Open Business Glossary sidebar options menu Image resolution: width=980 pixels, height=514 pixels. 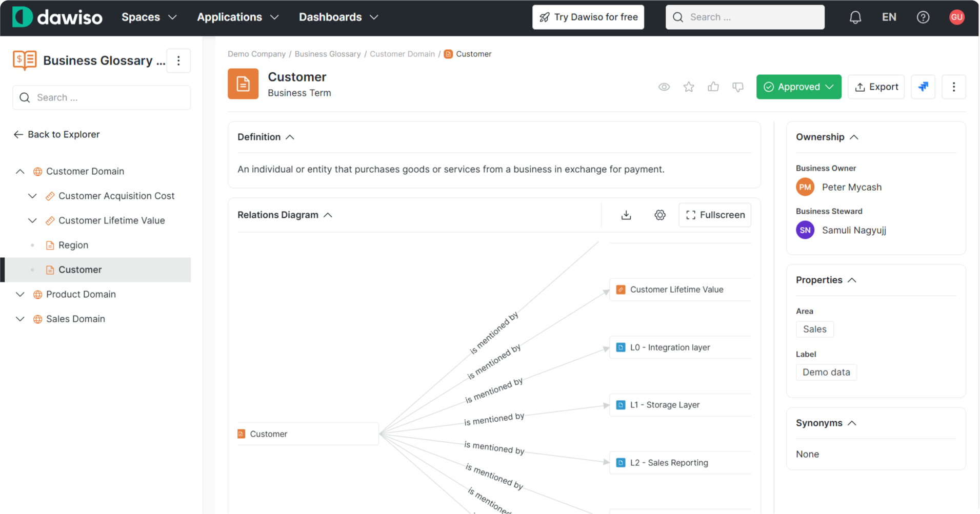point(178,61)
